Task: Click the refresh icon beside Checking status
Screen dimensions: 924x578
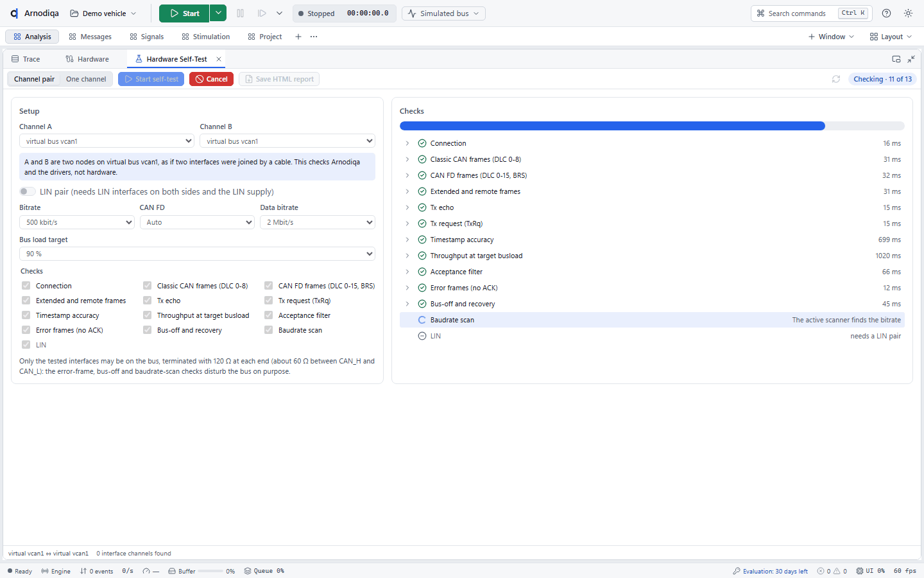Action: 836,79
